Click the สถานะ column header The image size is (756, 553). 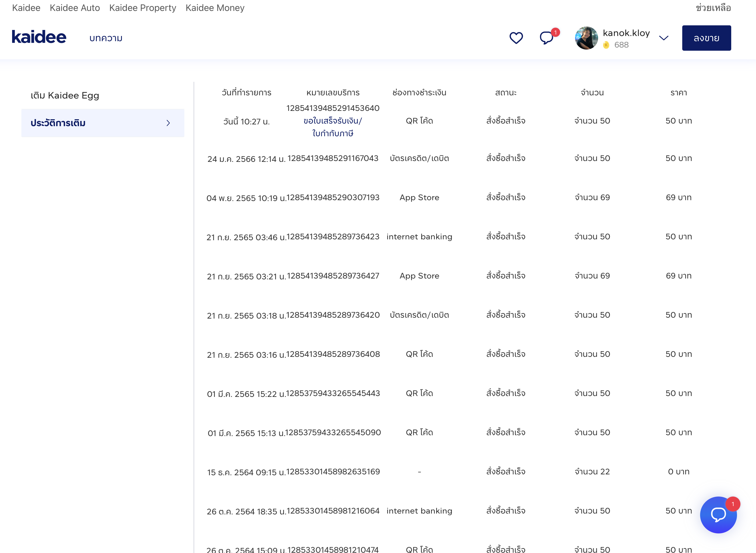coord(506,92)
